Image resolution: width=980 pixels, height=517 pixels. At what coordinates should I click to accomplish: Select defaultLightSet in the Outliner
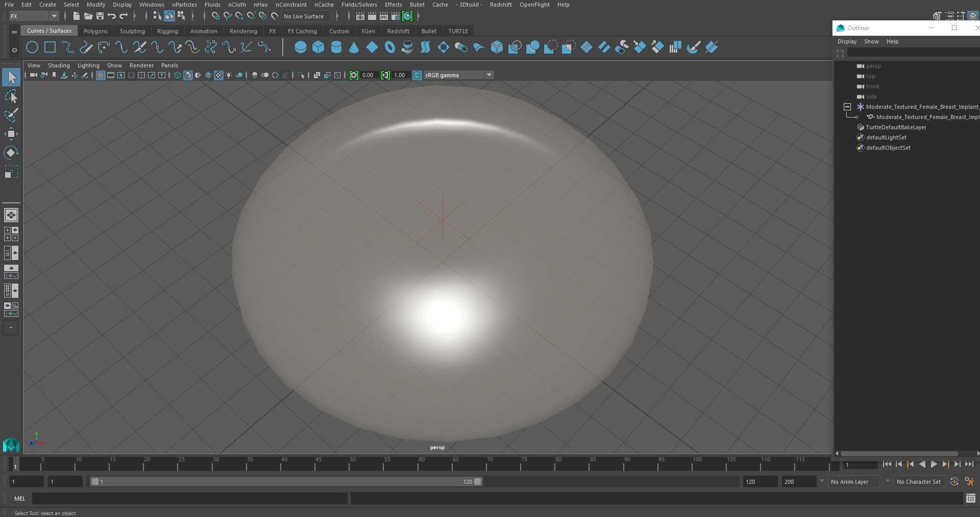(886, 137)
